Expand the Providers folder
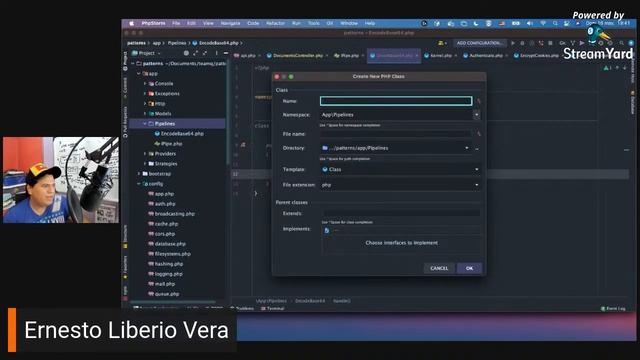The height and width of the screenshot is (360, 640). tap(145, 153)
